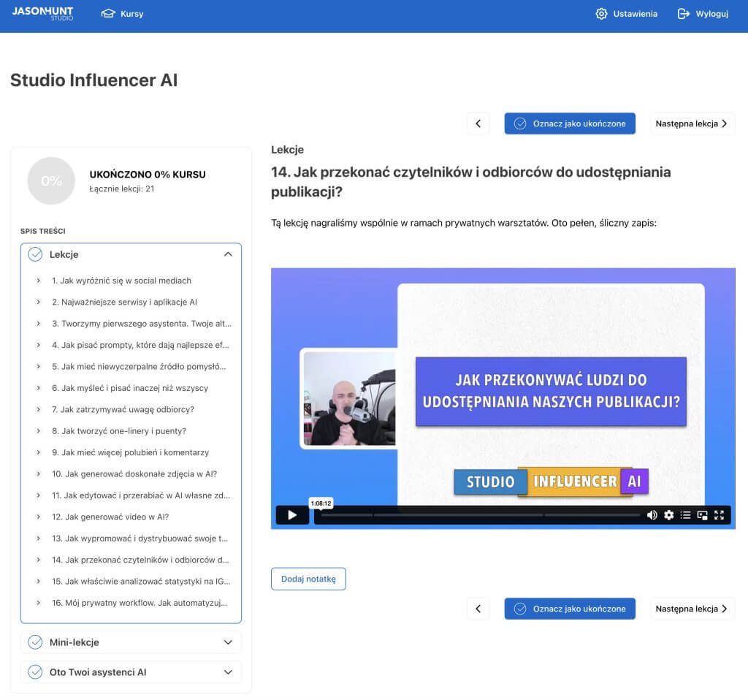This screenshot has width=748, height=700.
Task: Toggle the Lekcje section completion circle
Action: click(35, 254)
